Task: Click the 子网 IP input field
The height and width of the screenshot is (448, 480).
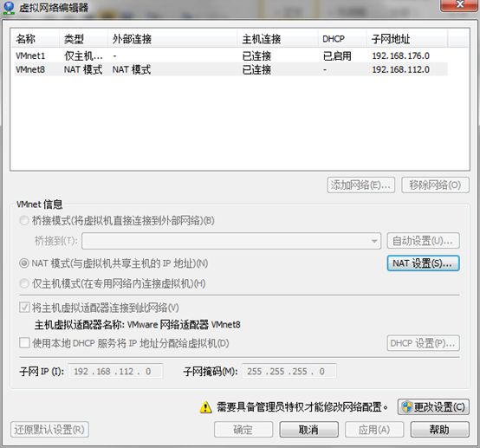Action: click(x=115, y=371)
